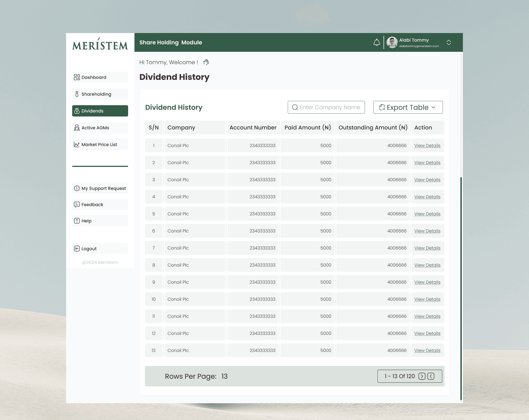Screen dimensions: 529x420
Task: Go to previous page with the left arrow
Action: pyautogui.click(x=431, y=376)
